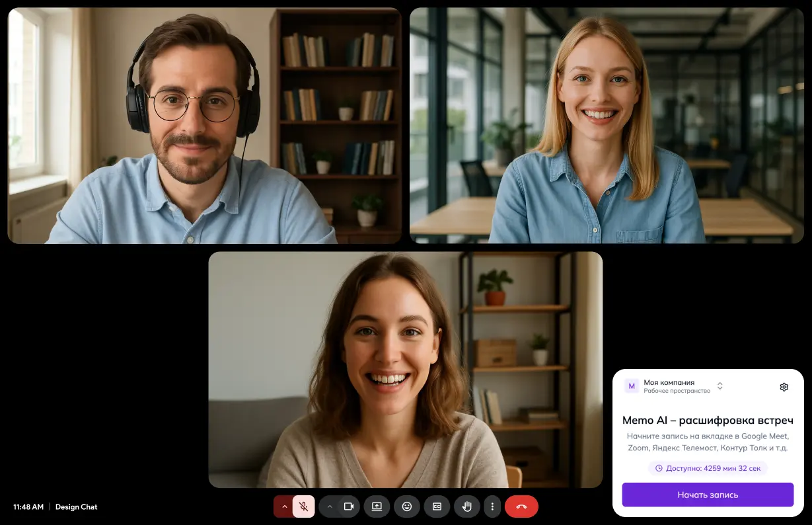This screenshot has height=525, width=812.
Task: Open the Моя компания workspace switcher
Action: pyautogui.click(x=720, y=386)
